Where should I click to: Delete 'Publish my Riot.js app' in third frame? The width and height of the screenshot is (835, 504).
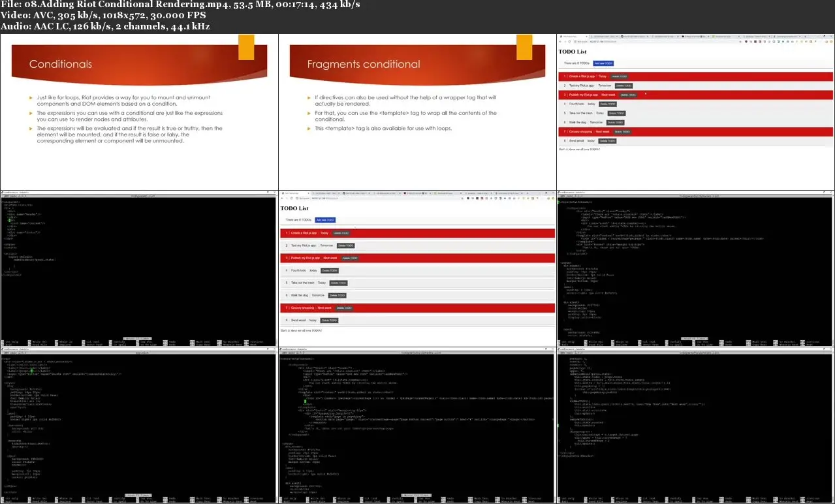pos(627,95)
